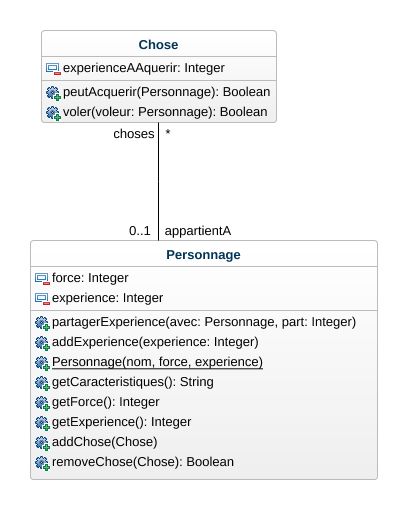Click the addChose method gear icon
Image resolution: width=407 pixels, height=509 pixels.
point(42,443)
